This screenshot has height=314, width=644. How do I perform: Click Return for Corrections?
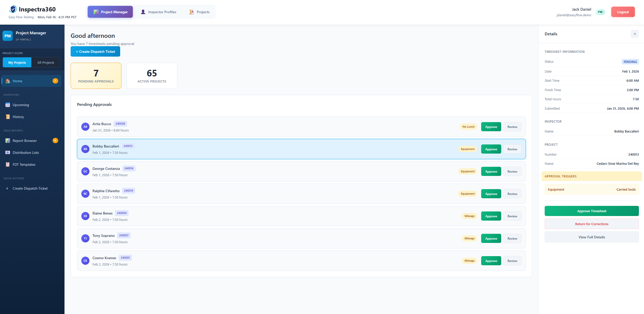[591, 224]
